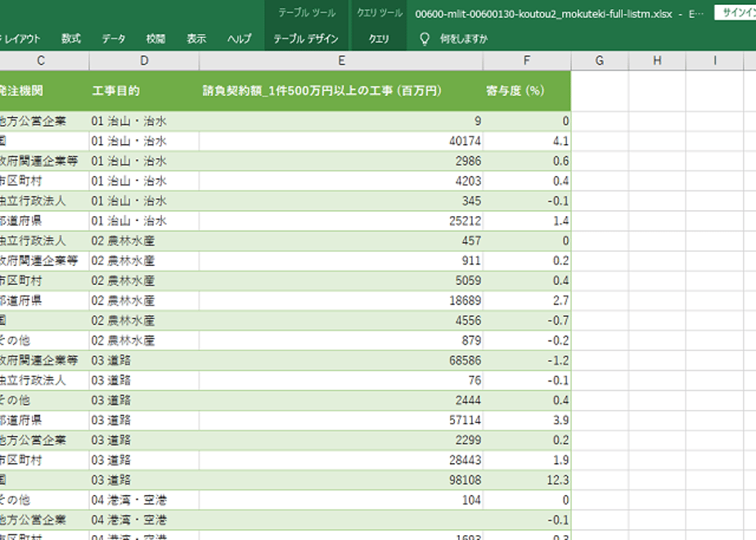The height and width of the screenshot is (540, 756).
Task: Select 03 道路 cell in 98108 row
Action: click(144, 480)
